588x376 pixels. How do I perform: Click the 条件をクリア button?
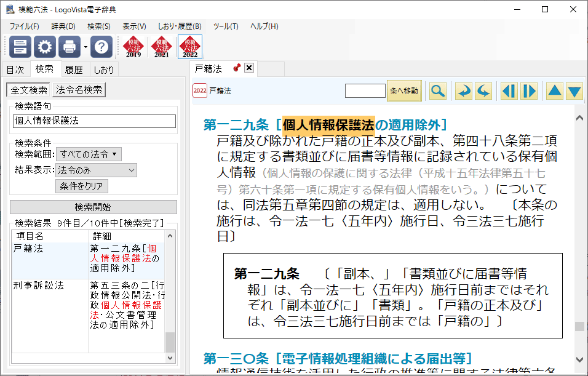(82, 186)
